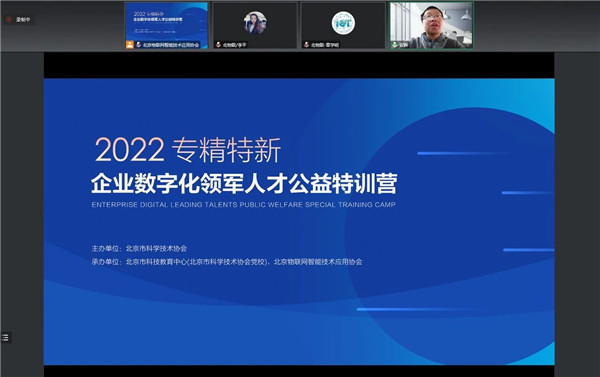The height and width of the screenshot is (377, 600).
Task: Select the 李平 participant avatar tile
Action: [x=255, y=25]
